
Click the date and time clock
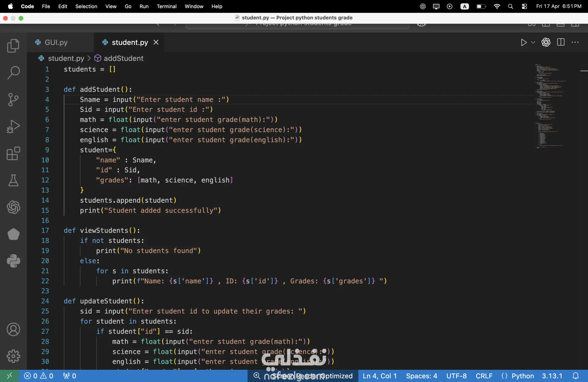(559, 6)
